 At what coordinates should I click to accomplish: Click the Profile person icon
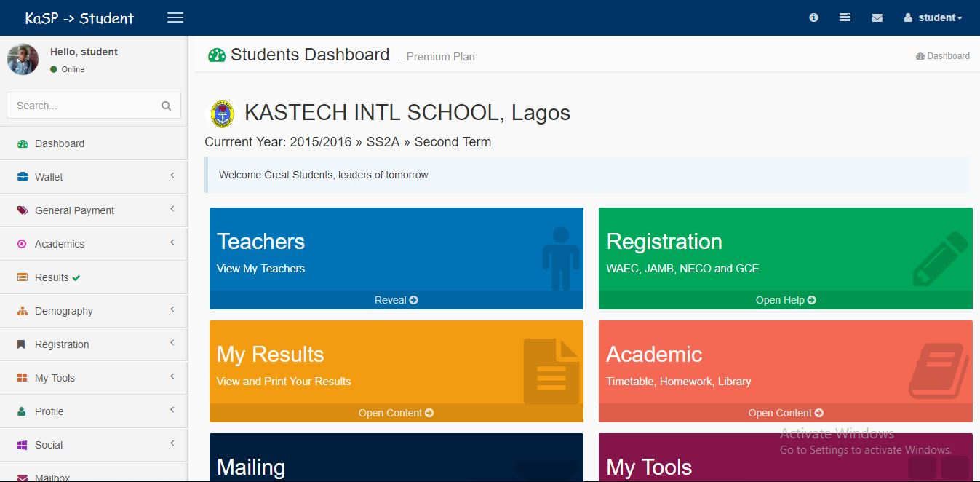(x=22, y=411)
